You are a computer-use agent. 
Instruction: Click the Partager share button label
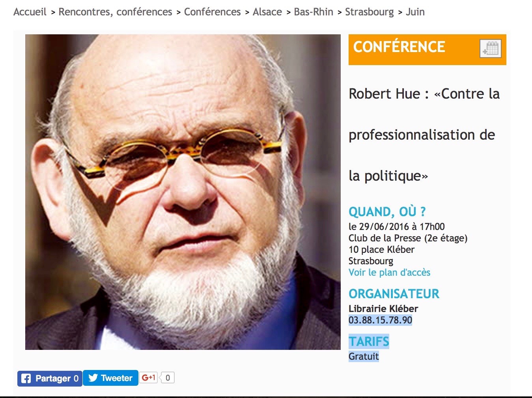tap(53, 379)
